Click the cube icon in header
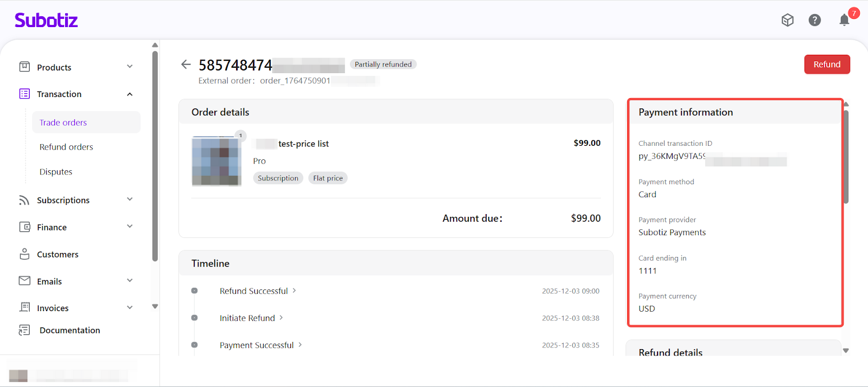 click(x=787, y=21)
